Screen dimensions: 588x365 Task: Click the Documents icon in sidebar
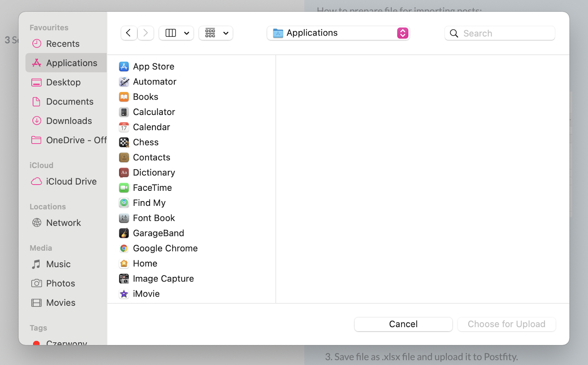pyautogui.click(x=36, y=101)
